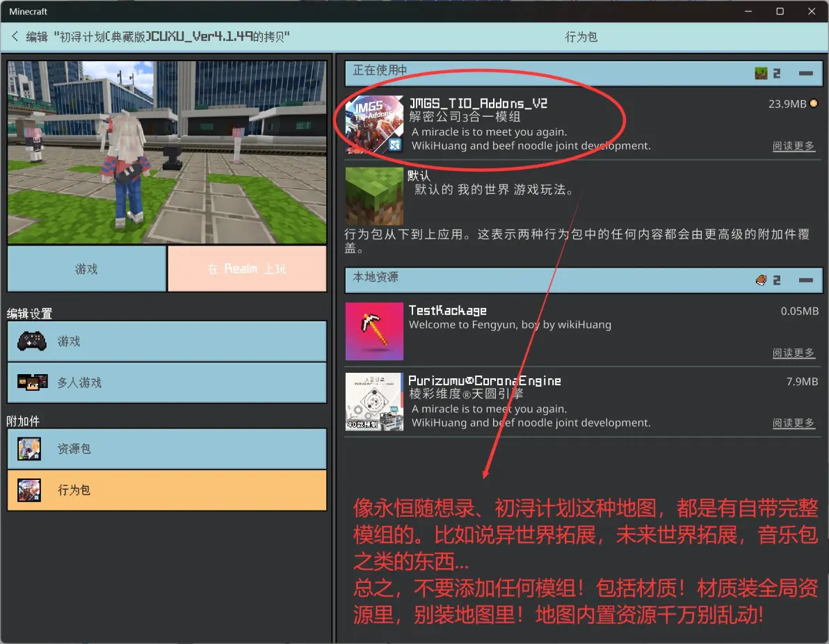Click the 行为包 behavior pack icon
The image size is (829, 644).
[29, 491]
